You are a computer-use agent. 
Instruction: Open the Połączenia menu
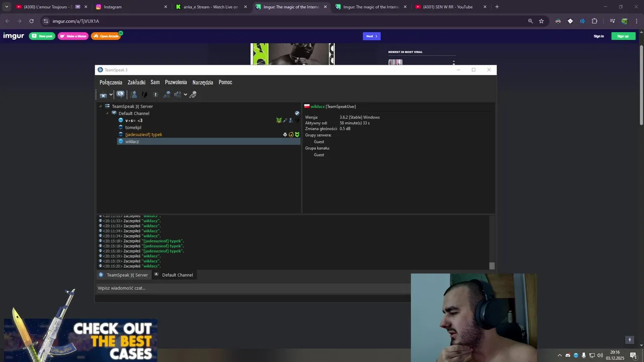click(x=111, y=82)
